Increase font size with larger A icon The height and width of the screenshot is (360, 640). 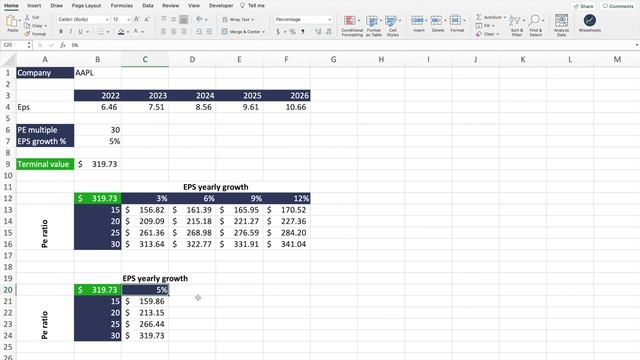(137, 20)
